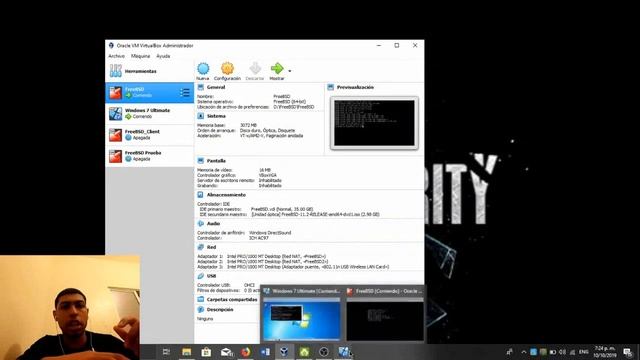
Task: Click the Sistema section header
Action: coord(216,116)
